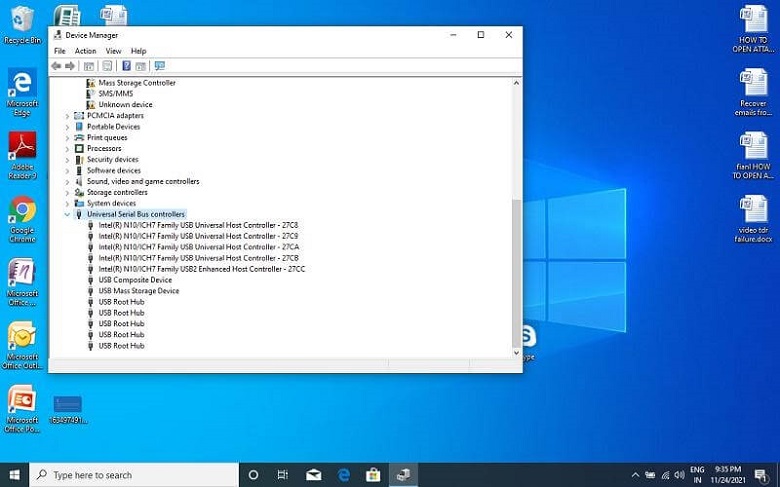Click the Device Manager taskbar button
Screen dimensions: 780x487
click(x=403, y=475)
